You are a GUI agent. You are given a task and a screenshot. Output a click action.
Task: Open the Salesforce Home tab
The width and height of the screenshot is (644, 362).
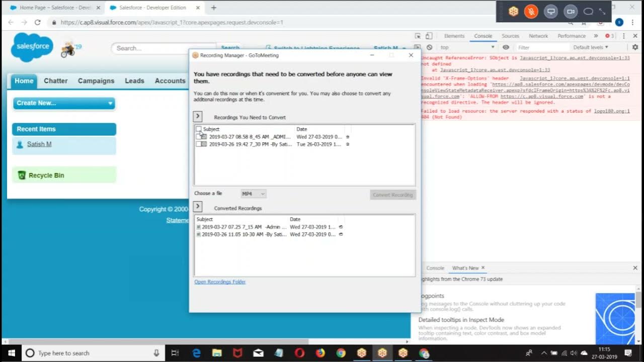24,81
